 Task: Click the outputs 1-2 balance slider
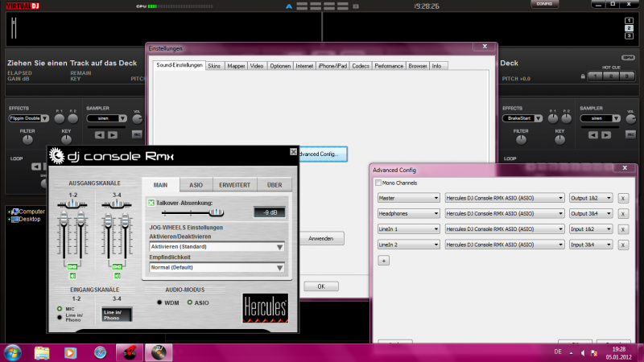pyautogui.click(x=72, y=204)
